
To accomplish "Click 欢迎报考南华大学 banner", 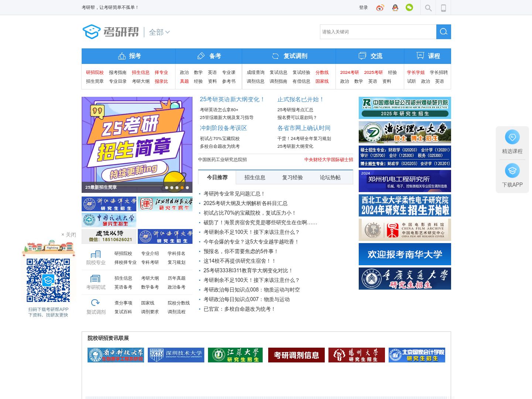I will coord(405,254).
